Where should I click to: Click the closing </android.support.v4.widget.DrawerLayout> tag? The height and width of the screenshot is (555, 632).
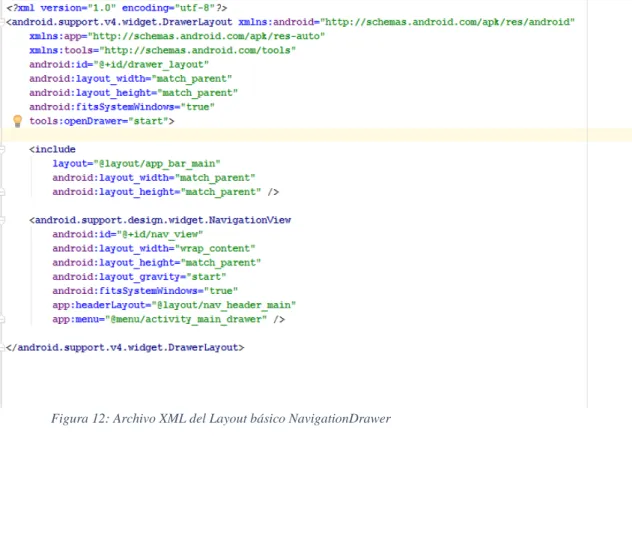point(125,347)
